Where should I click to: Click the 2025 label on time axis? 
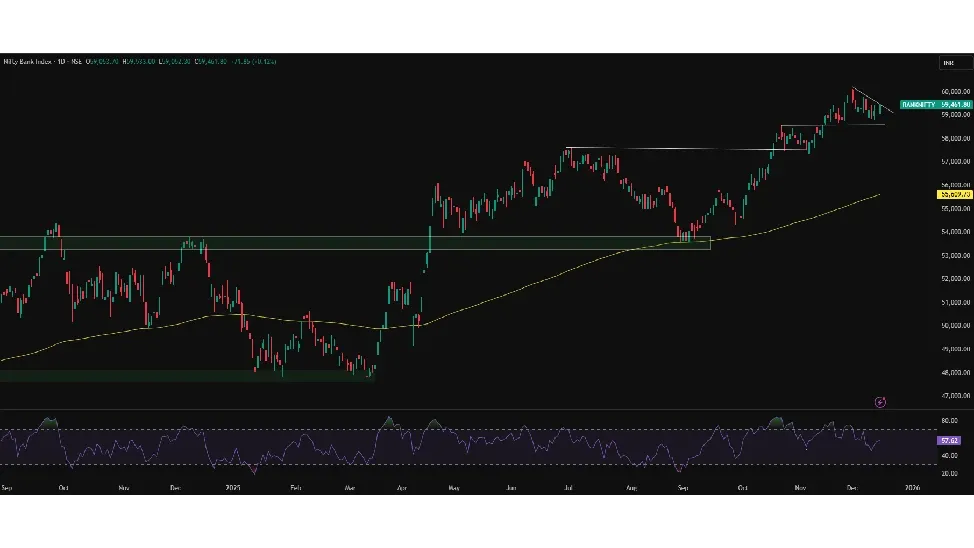coord(233,488)
